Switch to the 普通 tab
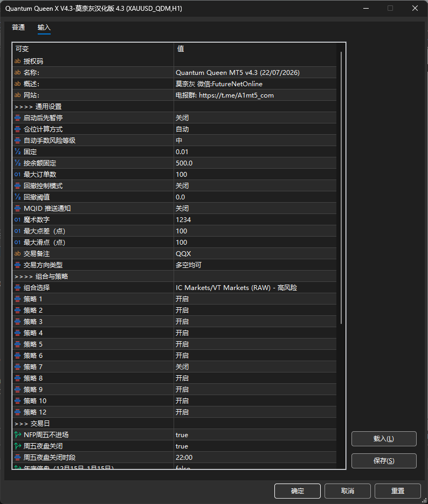428x504 pixels. click(x=18, y=27)
